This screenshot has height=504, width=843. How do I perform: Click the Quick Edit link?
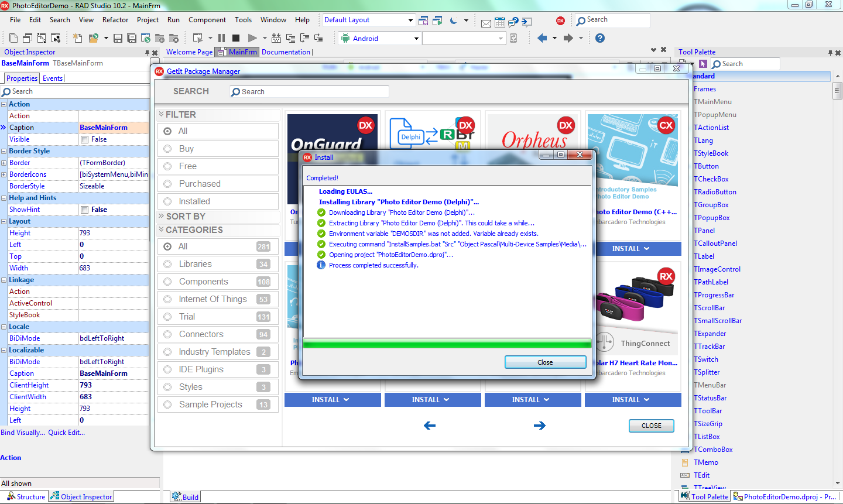click(67, 433)
